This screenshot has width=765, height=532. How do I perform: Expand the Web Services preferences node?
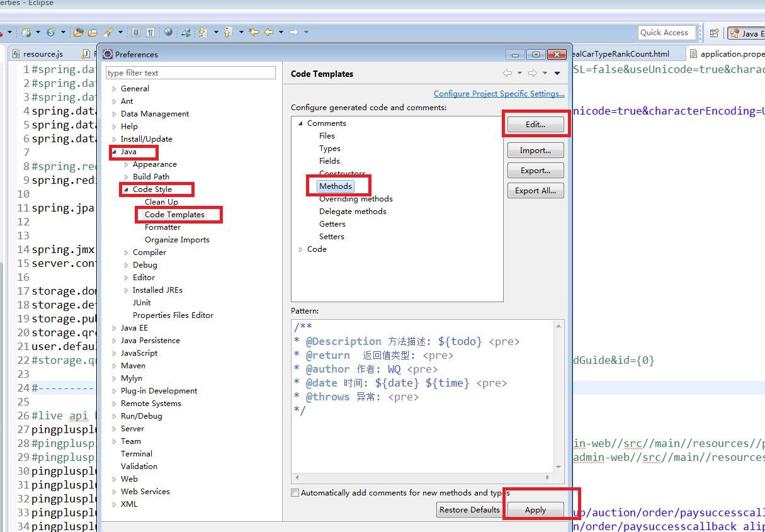[115, 492]
